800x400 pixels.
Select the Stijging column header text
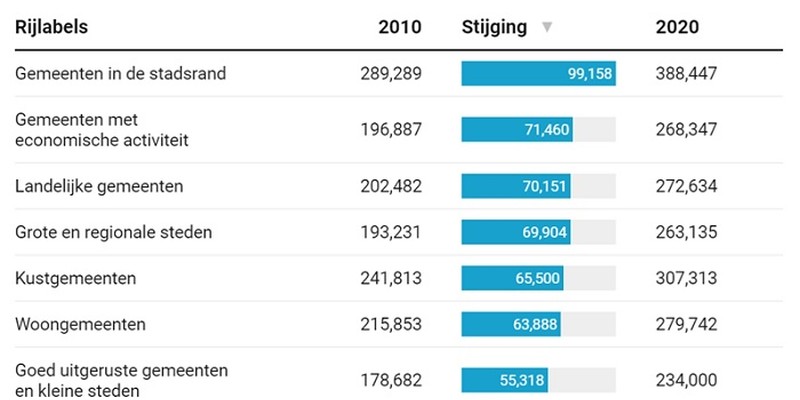(494, 27)
